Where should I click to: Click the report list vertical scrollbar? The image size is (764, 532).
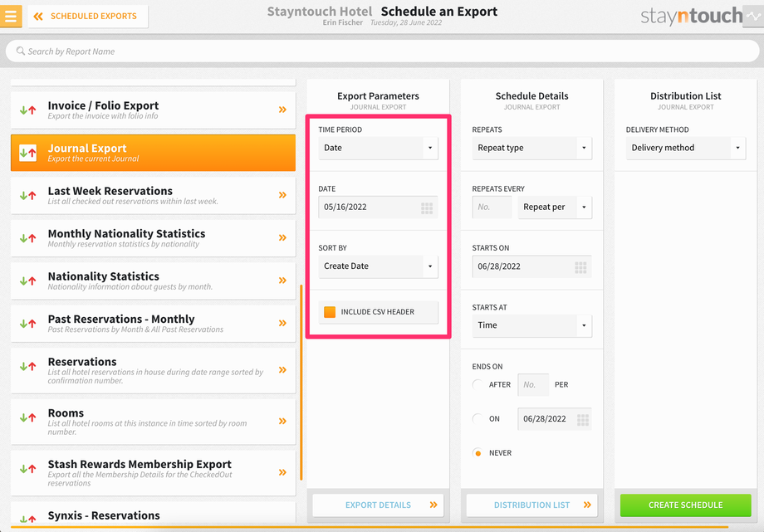click(301, 383)
